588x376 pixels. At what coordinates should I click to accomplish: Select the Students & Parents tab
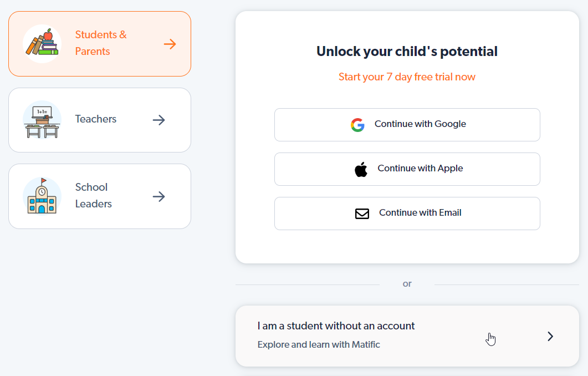[x=100, y=44]
